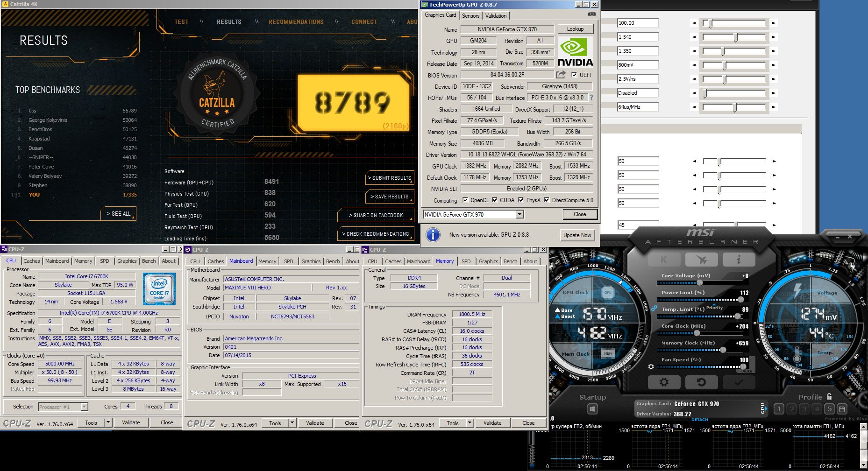Screen dimensions: 868x471
Task: Click the left arrow next to the Disabled field
Action: [x=694, y=93]
